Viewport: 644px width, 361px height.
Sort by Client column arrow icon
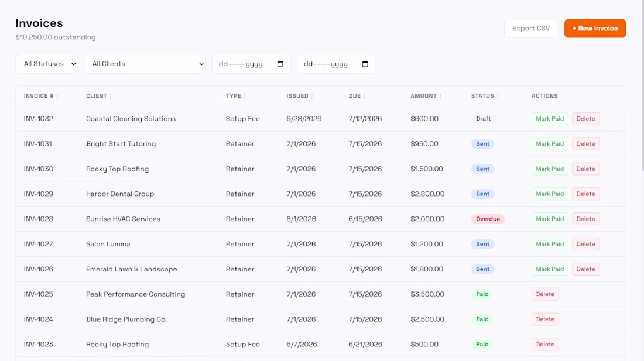pos(111,97)
